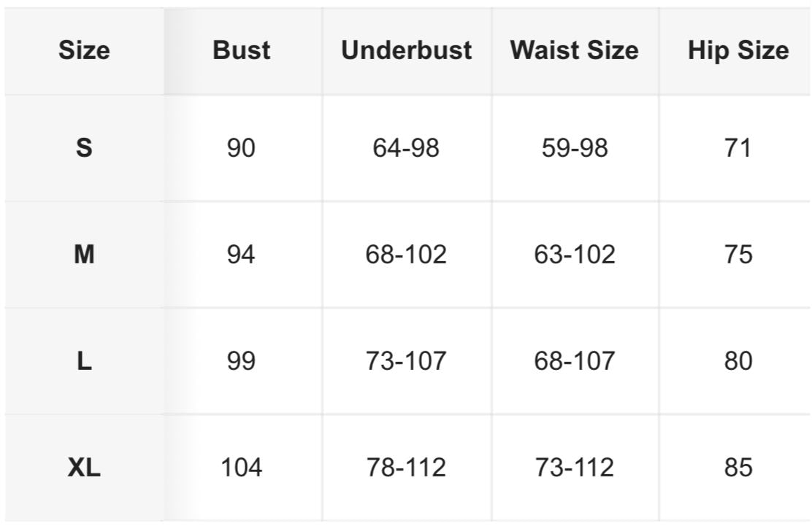Screen dimensions: 812x526
Task: Click underbust value 64-98
Action: [x=406, y=148]
